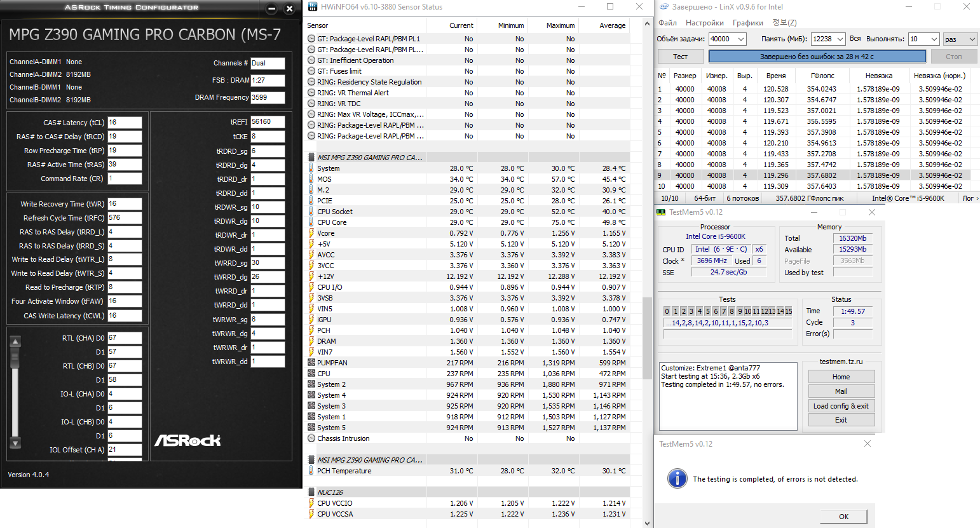Click the thermometer icon beside the System sensor
The image size is (980, 528).
pos(311,168)
